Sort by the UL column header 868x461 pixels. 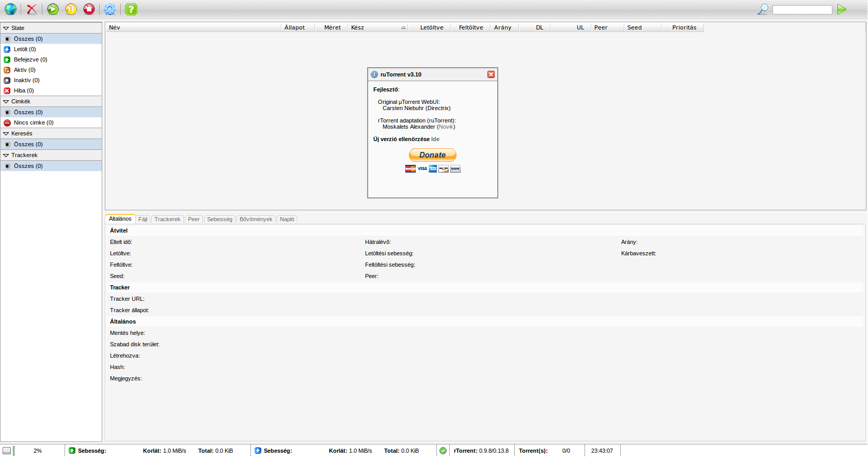[571, 27]
